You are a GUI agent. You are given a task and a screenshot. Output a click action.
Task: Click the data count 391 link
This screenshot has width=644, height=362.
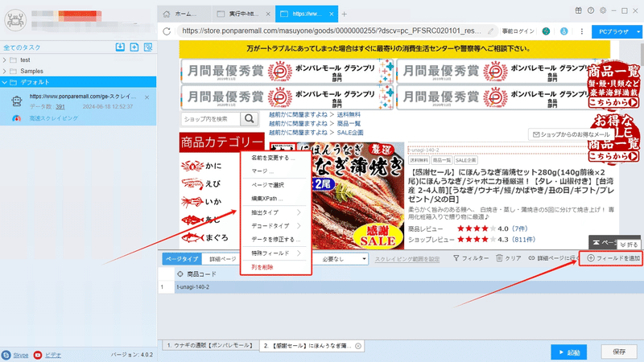pos(60,107)
